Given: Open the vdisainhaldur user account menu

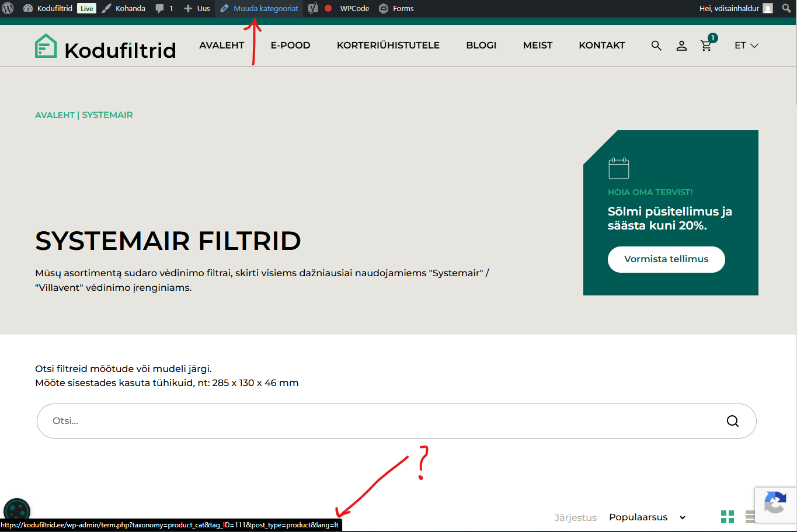Looking at the screenshot, I should point(736,8).
